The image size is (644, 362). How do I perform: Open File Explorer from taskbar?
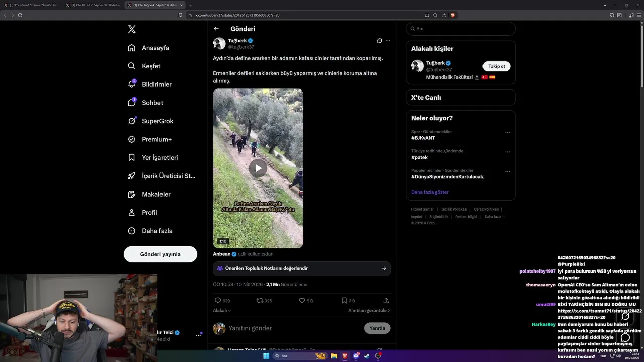(x=334, y=356)
